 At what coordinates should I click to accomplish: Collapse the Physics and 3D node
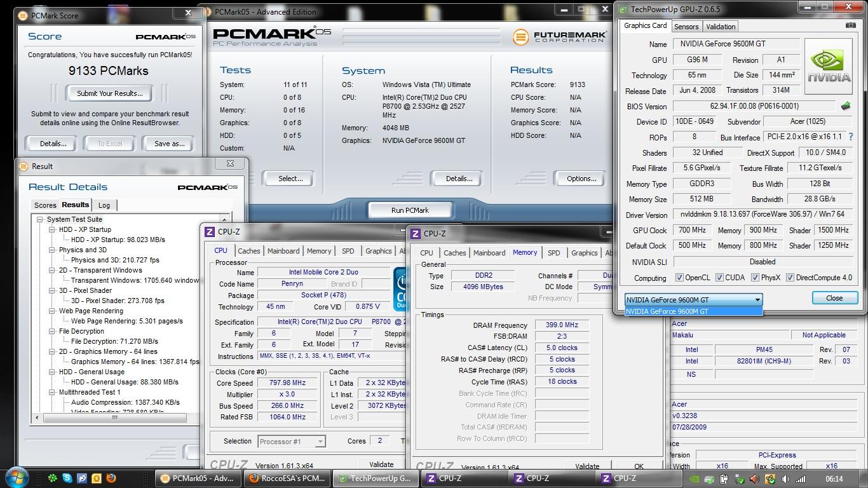[52, 250]
